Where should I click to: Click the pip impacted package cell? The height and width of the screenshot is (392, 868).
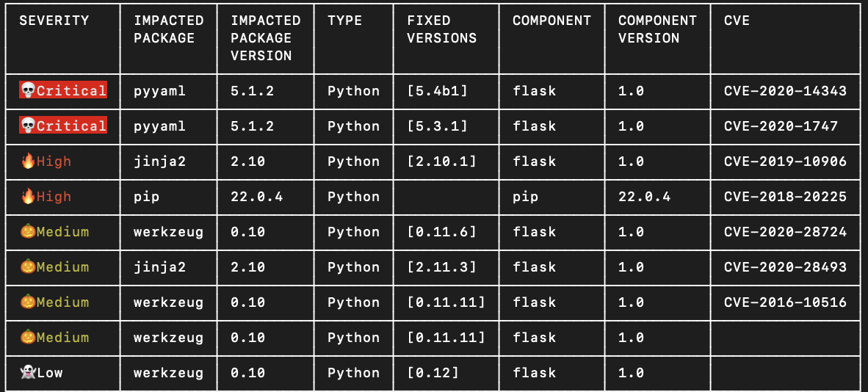click(147, 197)
